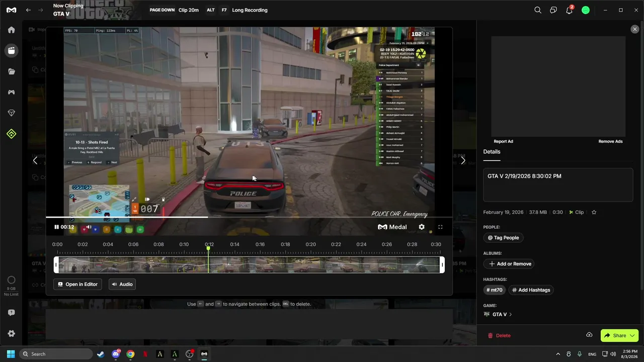Open the clips library in the left sidebar

[x=11, y=50]
